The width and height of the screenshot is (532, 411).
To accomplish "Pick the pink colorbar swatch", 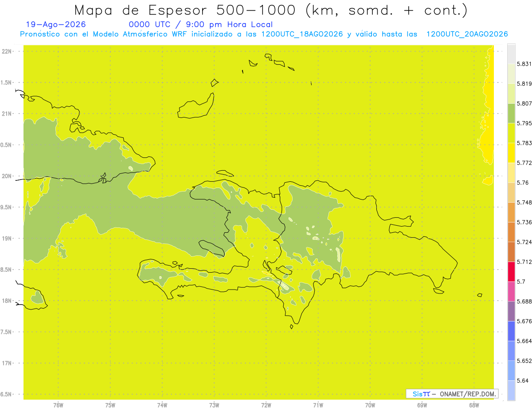I will (511, 291).
